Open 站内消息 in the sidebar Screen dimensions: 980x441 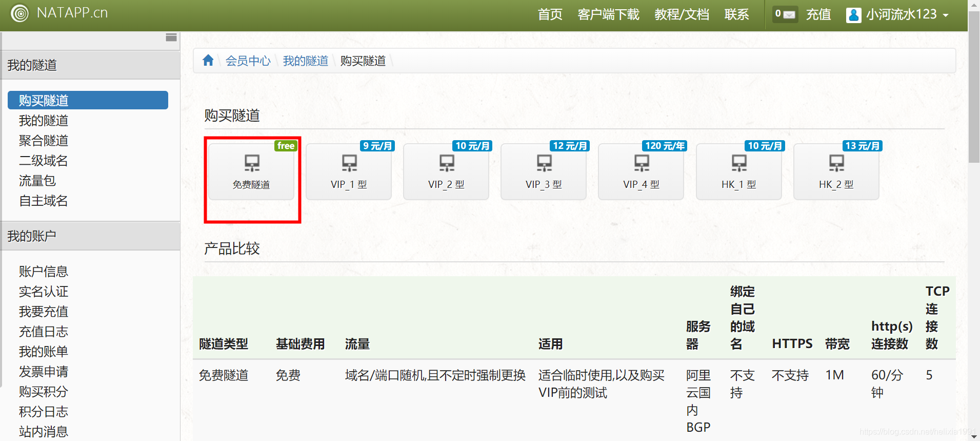pos(44,432)
